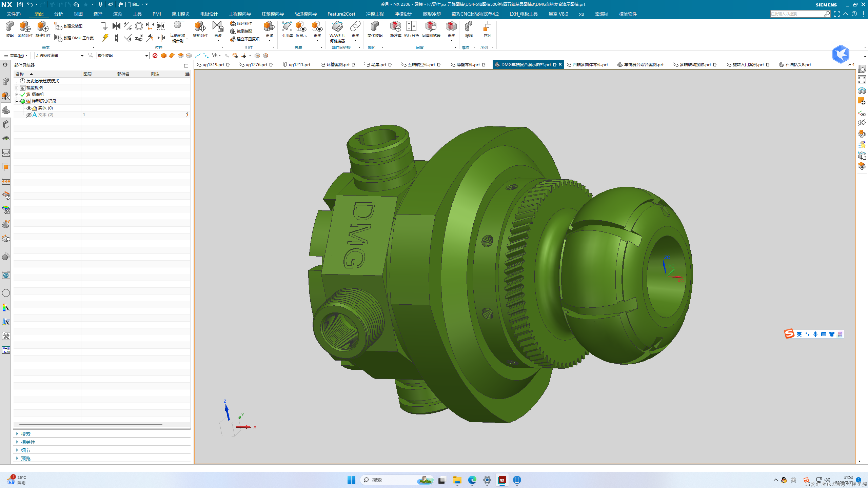Click the 部件名 column header
Viewport: 868px width, 488px height.
click(x=132, y=74)
